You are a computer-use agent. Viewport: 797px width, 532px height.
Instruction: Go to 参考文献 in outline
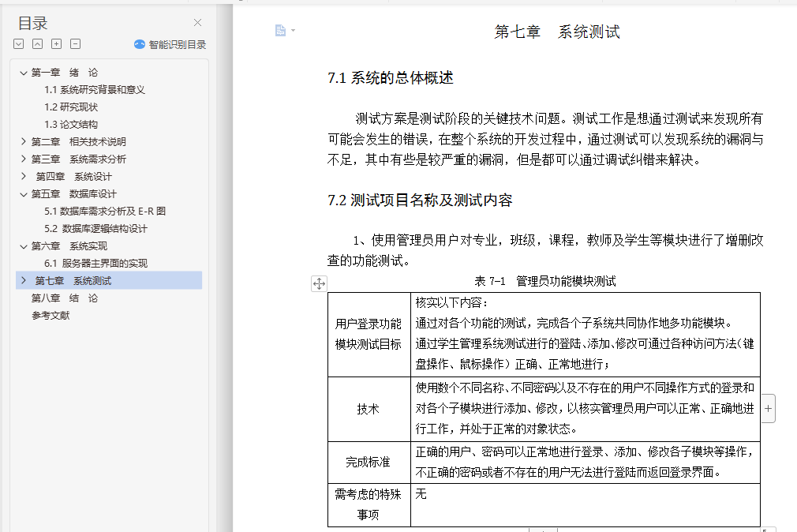[x=51, y=316]
